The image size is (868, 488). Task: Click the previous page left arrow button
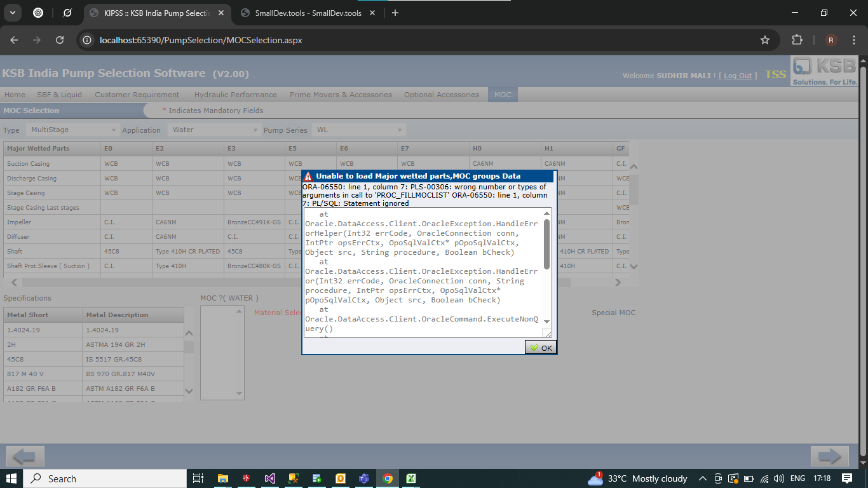[x=25, y=456]
